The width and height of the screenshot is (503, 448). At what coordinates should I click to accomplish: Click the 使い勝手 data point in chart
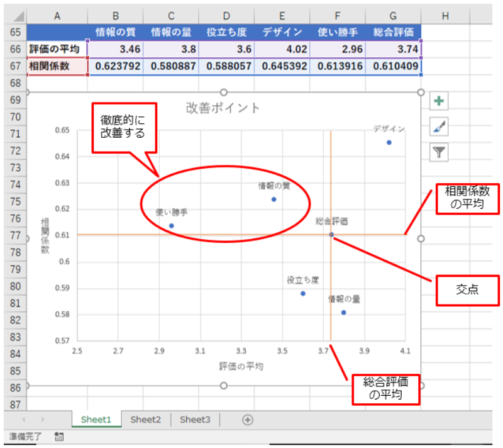pyautogui.click(x=172, y=225)
